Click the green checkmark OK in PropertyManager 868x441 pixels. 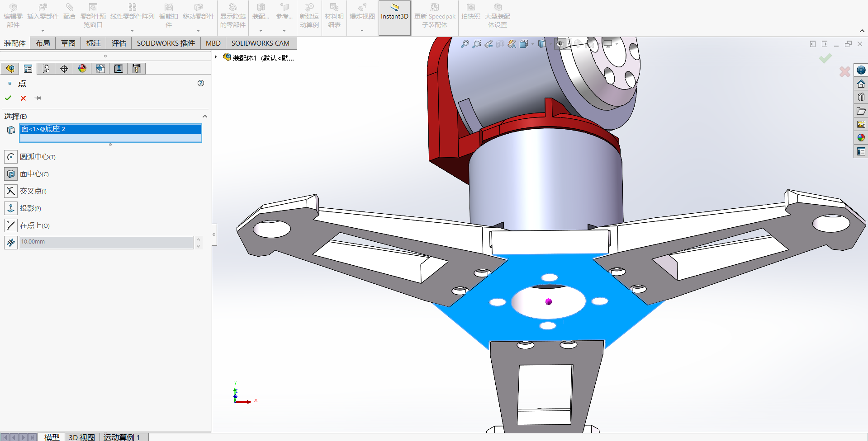click(8, 98)
